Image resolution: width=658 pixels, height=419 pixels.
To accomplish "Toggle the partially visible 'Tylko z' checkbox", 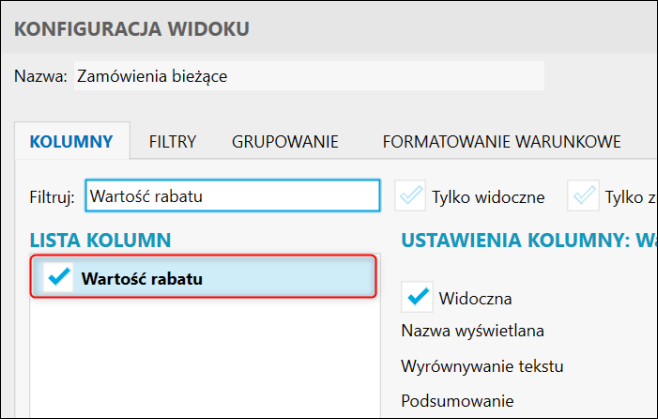I will 583,196.
